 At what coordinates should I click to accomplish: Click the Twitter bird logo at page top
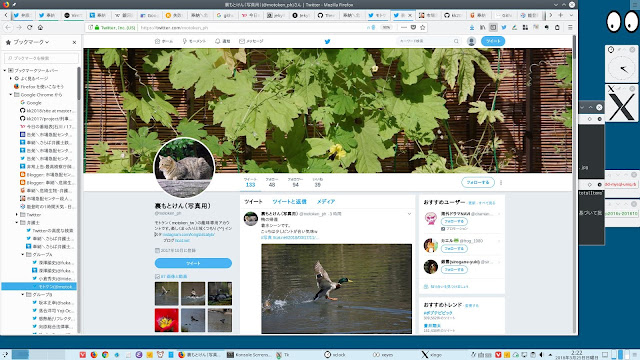click(x=327, y=41)
